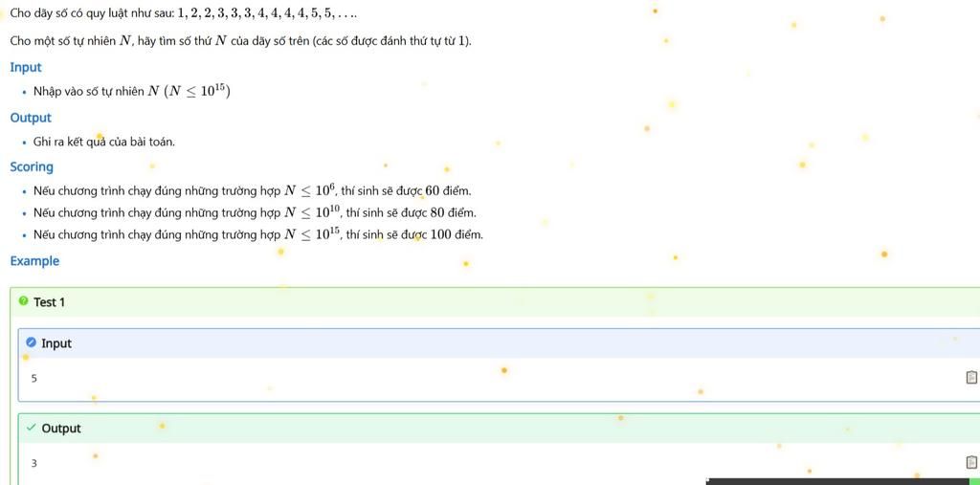Select the Scoring section heading
Viewport: 980px width, 485px height.
pyautogui.click(x=32, y=166)
